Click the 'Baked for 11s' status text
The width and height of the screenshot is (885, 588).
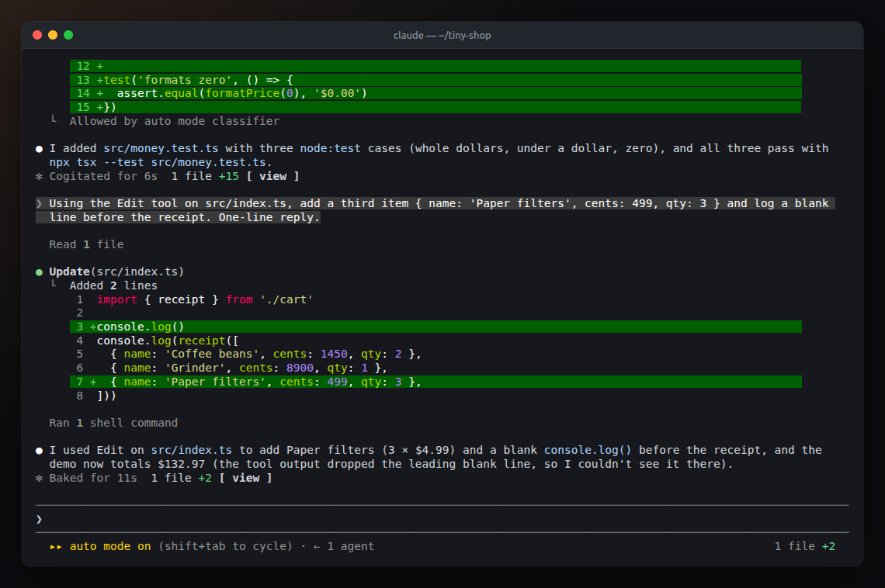pyautogui.click(x=93, y=478)
